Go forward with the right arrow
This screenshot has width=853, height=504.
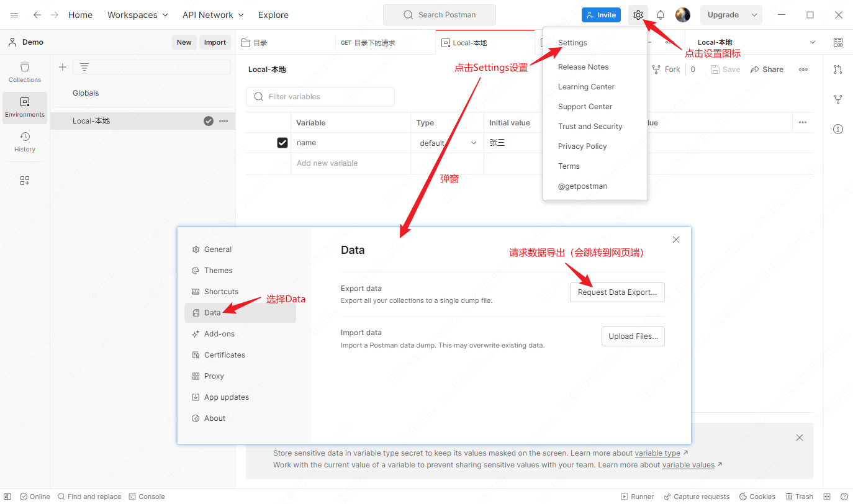pyautogui.click(x=55, y=15)
